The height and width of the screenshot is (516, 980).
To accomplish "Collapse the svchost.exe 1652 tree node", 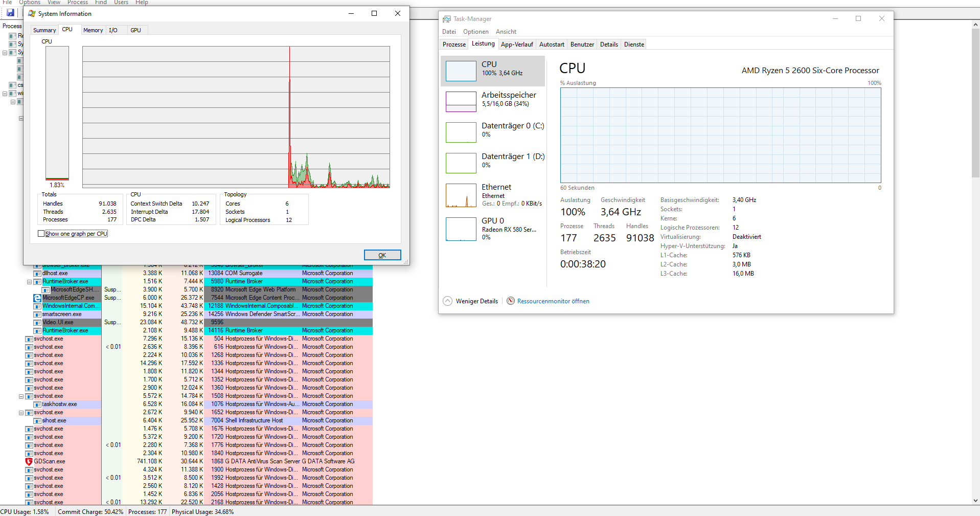I will [x=21, y=413].
